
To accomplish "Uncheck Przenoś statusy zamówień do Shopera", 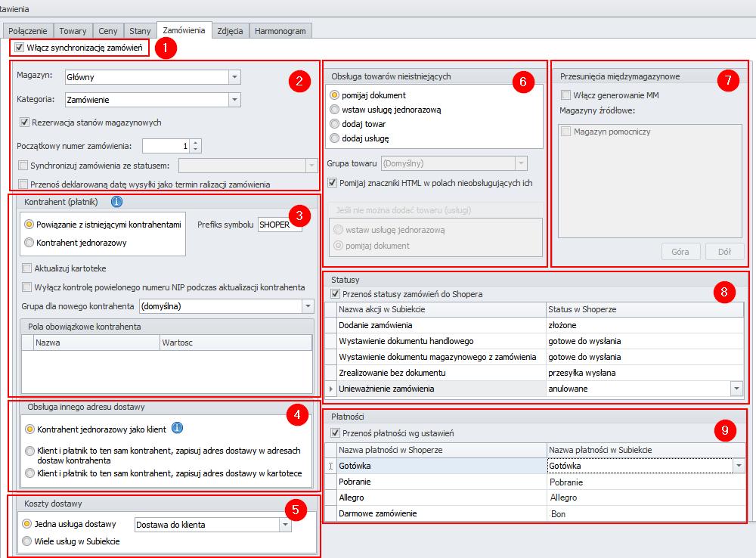I will click(x=335, y=293).
